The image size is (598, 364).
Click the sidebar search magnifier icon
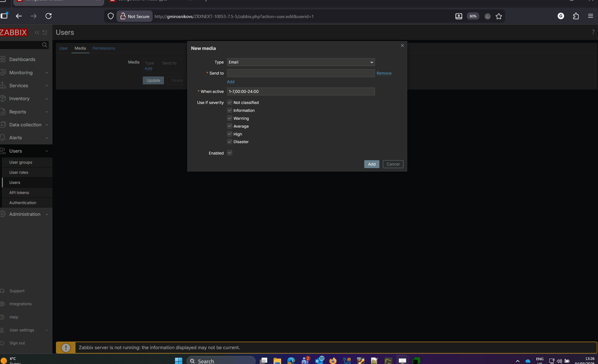(45, 45)
